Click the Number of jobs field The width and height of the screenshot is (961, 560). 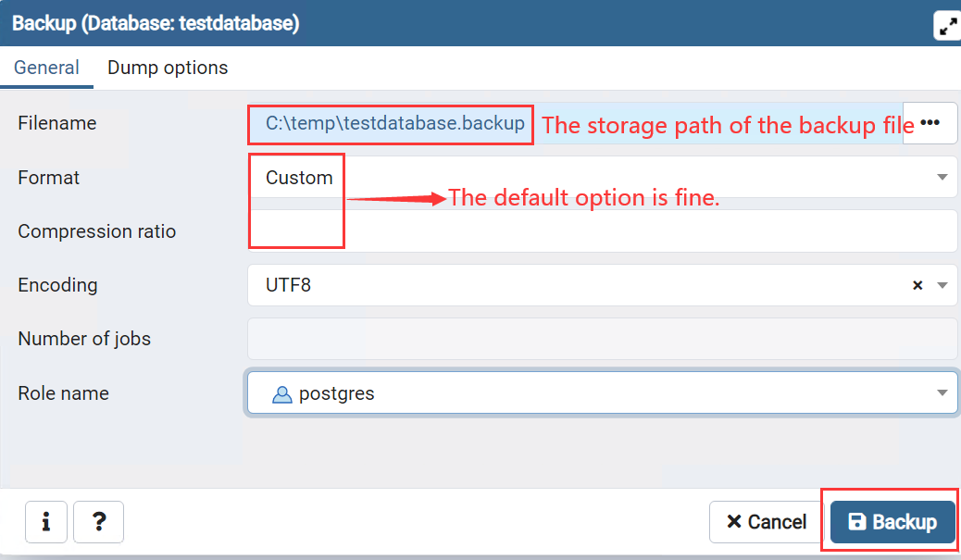point(602,340)
